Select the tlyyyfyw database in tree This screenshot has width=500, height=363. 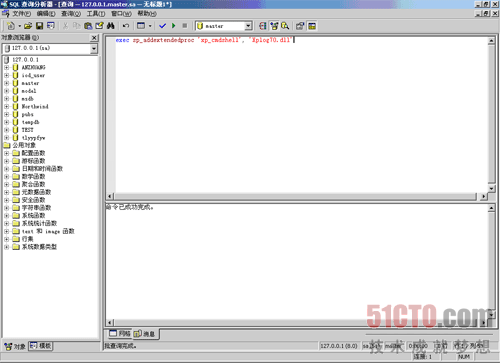(x=33, y=138)
